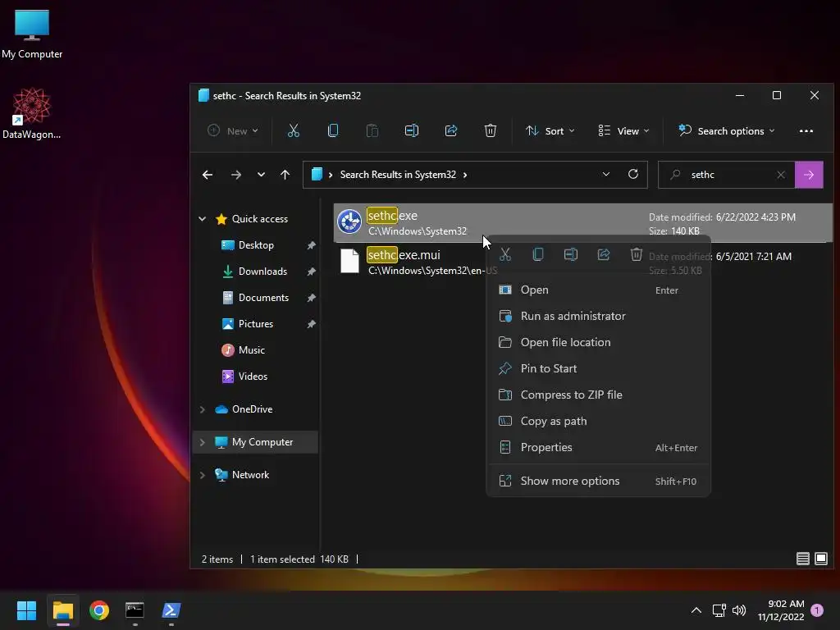The height and width of the screenshot is (630, 840).
Task: Choose Copy as path
Action: [598, 421]
